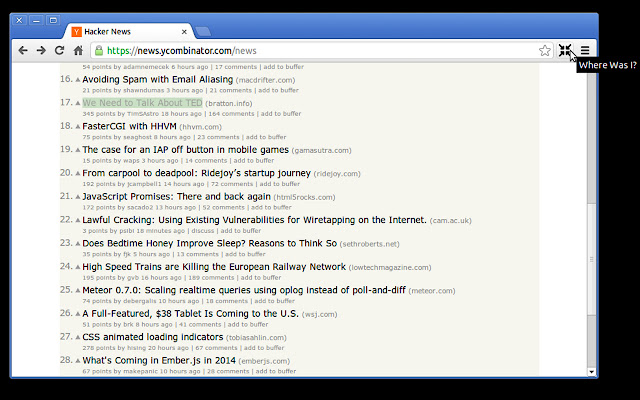View 164 comments on TED story
This screenshot has height=400, width=640.
click(231, 113)
